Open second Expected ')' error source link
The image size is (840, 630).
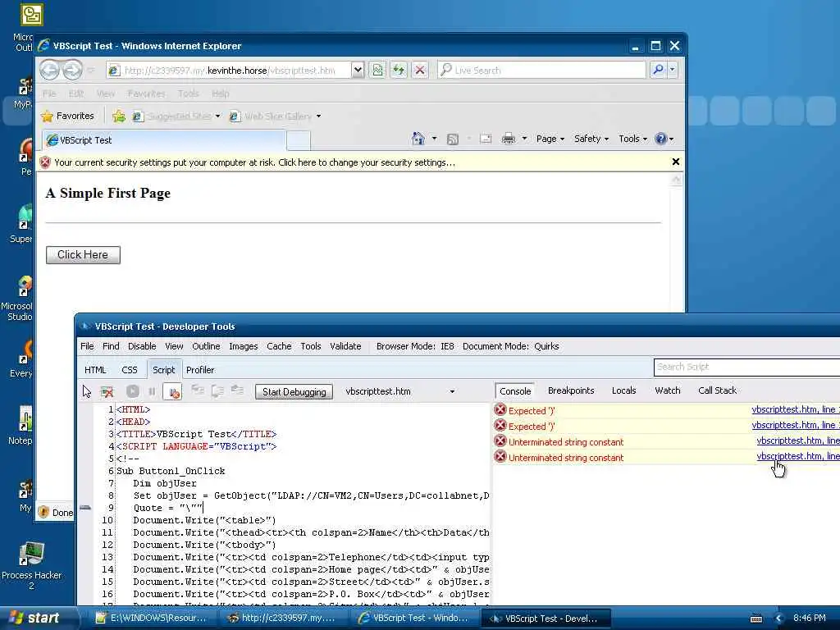tap(796, 425)
